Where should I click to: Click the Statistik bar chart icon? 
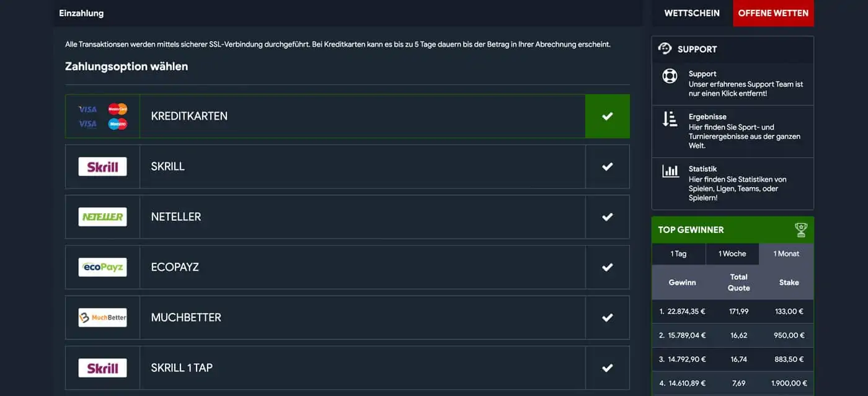pos(670,170)
